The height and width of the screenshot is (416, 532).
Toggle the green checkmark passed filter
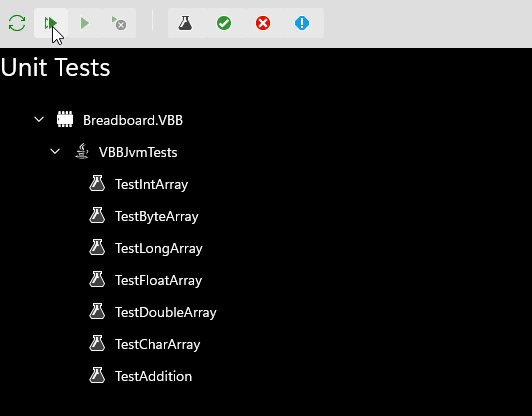[224, 23]
